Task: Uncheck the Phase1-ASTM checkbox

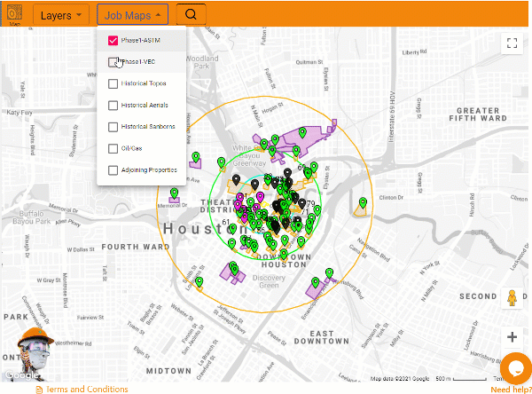Action: 113,41
